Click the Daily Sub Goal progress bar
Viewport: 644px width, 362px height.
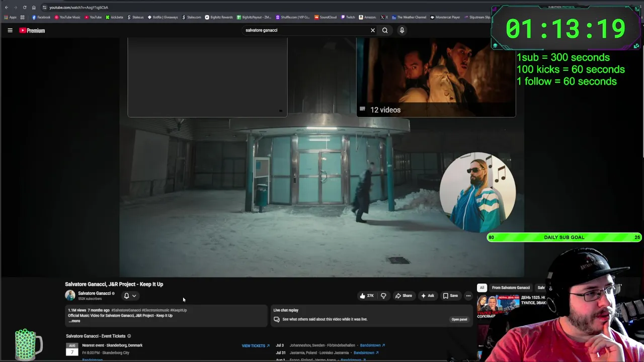[564, 237]
